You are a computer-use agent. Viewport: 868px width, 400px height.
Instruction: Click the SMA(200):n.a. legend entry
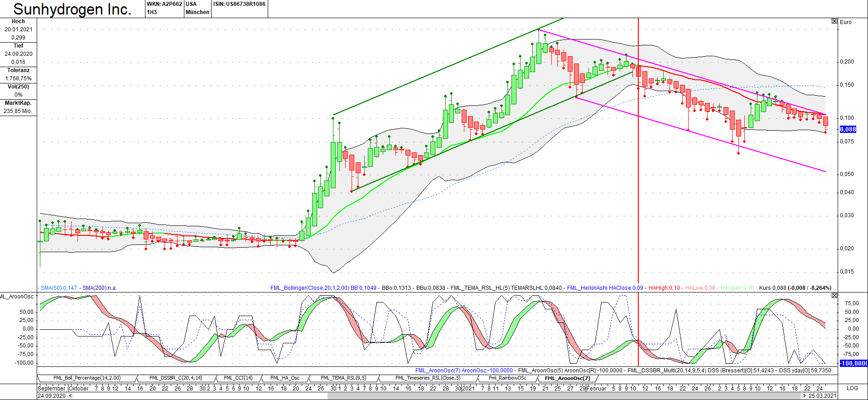click(99, 288)
